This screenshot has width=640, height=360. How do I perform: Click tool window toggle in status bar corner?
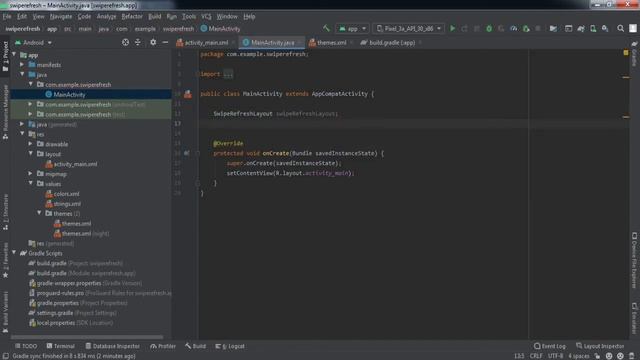click(6, 356)
